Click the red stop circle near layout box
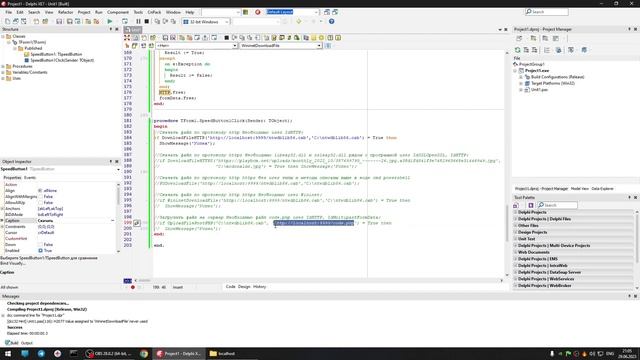640x360 pixels. (258, 12)
